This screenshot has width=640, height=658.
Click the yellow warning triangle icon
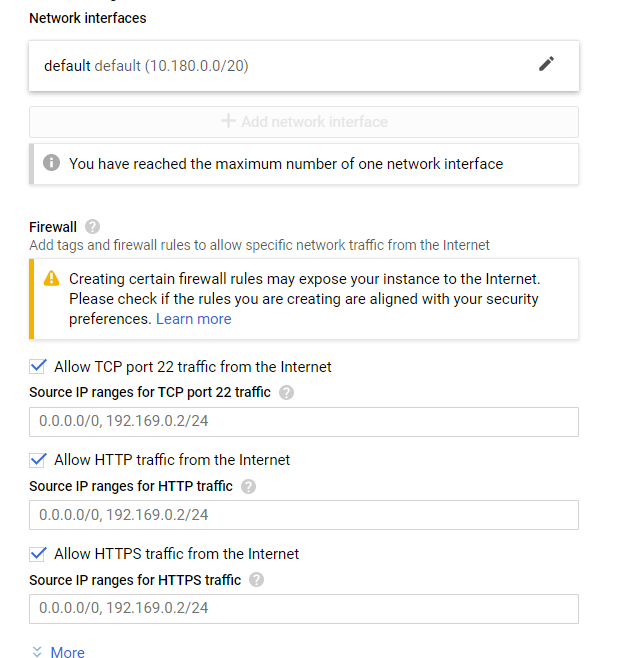coord(52,279)
